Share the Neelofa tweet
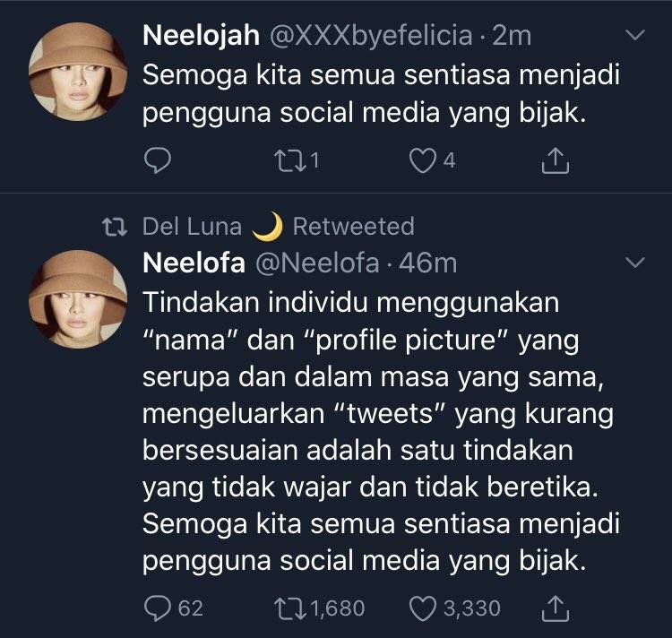Viewport: 672px width, 638px height. point(556,608)
